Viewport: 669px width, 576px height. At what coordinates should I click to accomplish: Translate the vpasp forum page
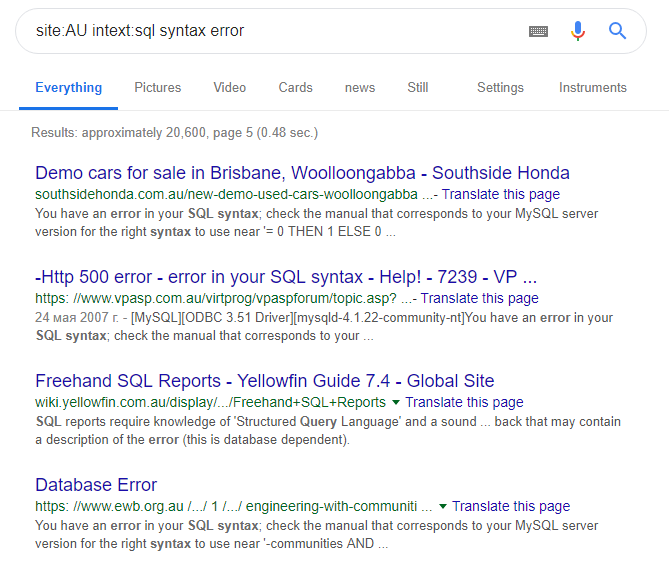click(x=480, y=298)
